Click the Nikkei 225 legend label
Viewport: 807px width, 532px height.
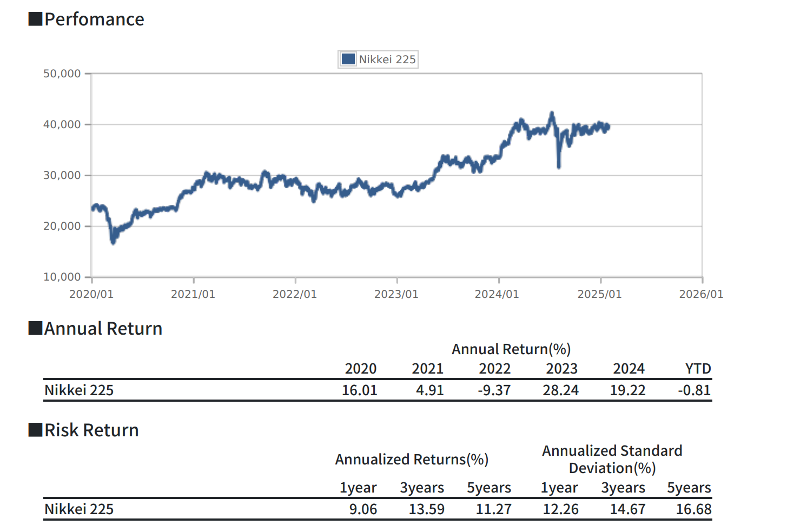(x=387, y=59)
